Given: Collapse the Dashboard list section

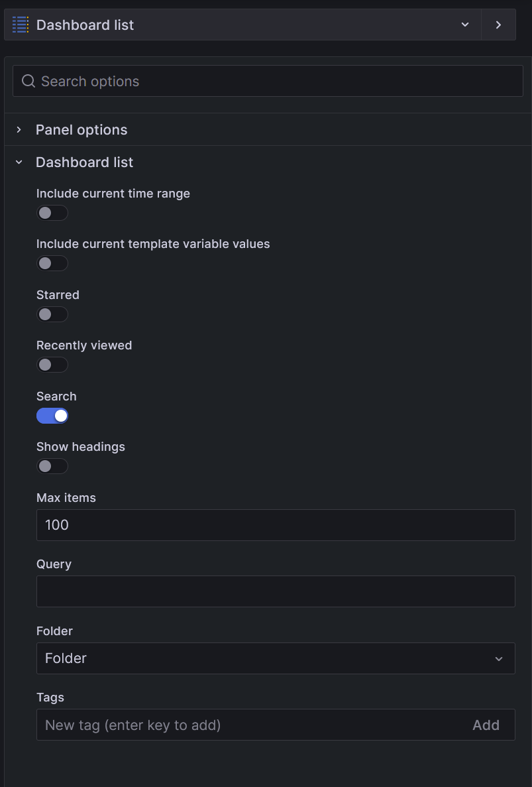Looking at the screenshot, I should (19, 162).
